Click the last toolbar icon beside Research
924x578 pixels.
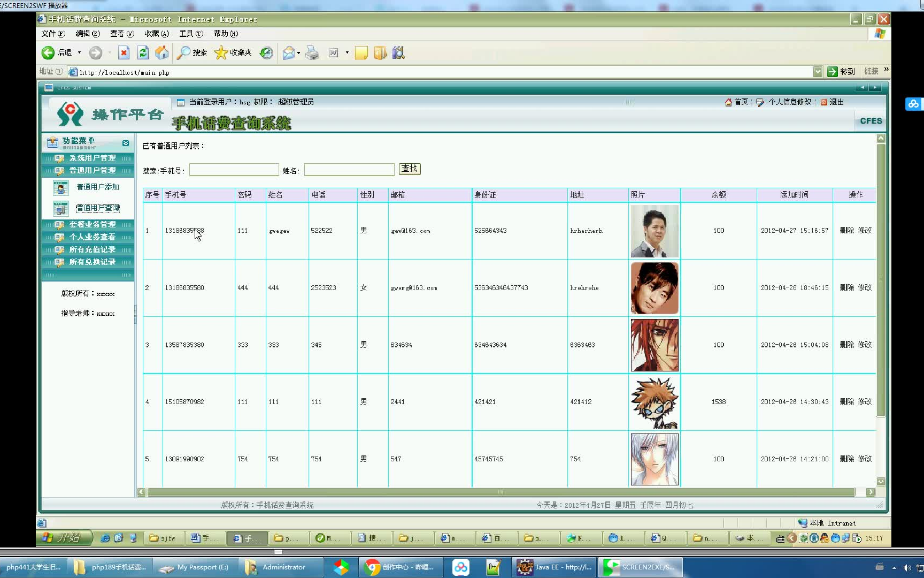398,52
